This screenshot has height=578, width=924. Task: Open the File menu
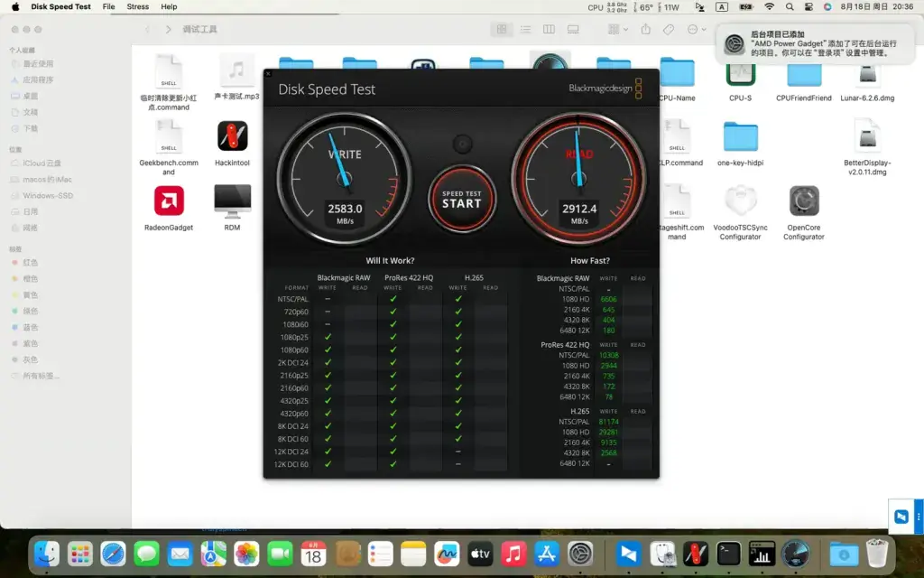pyautogui.click(x=108, y=6)
